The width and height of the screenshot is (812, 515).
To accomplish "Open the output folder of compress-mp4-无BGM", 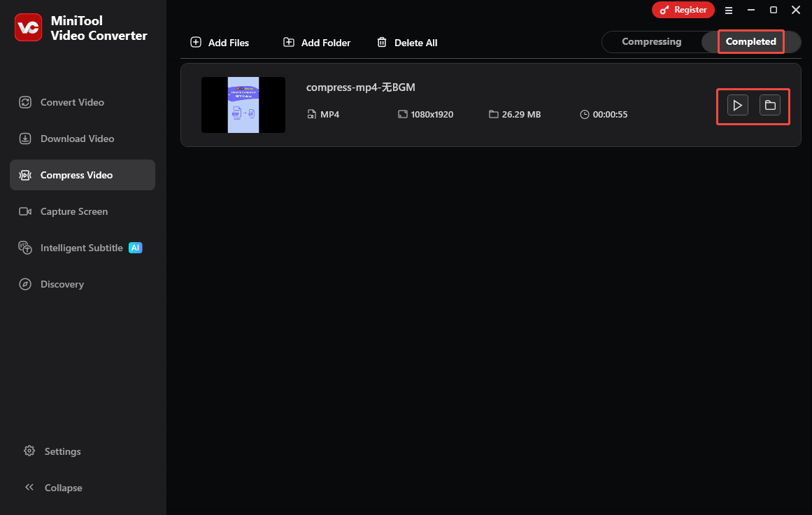I will click(x=770, y=105).
